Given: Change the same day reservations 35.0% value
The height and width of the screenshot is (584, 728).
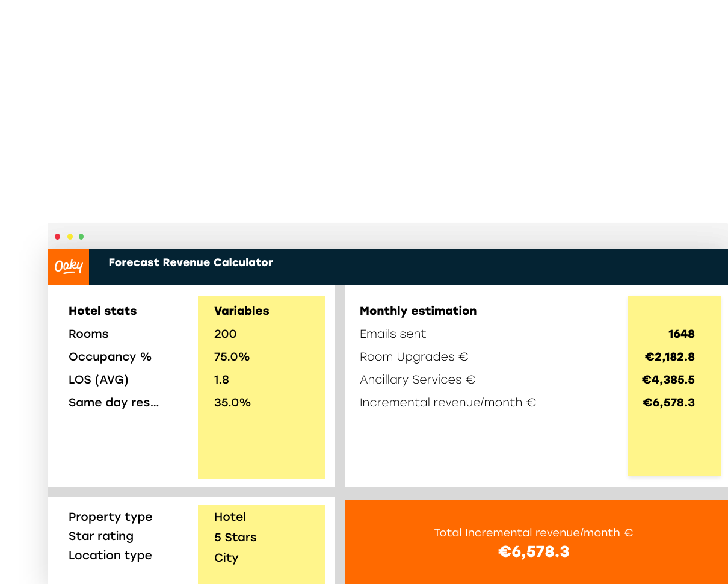Looking at the screenshot, I should 232,403.
